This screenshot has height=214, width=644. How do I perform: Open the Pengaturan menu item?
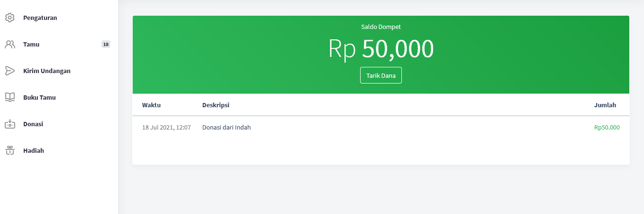click(59, 18)
